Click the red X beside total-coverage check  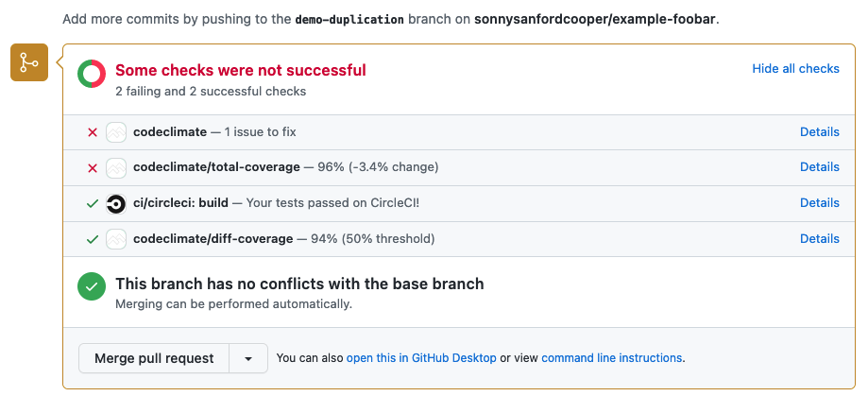[93, 168]
